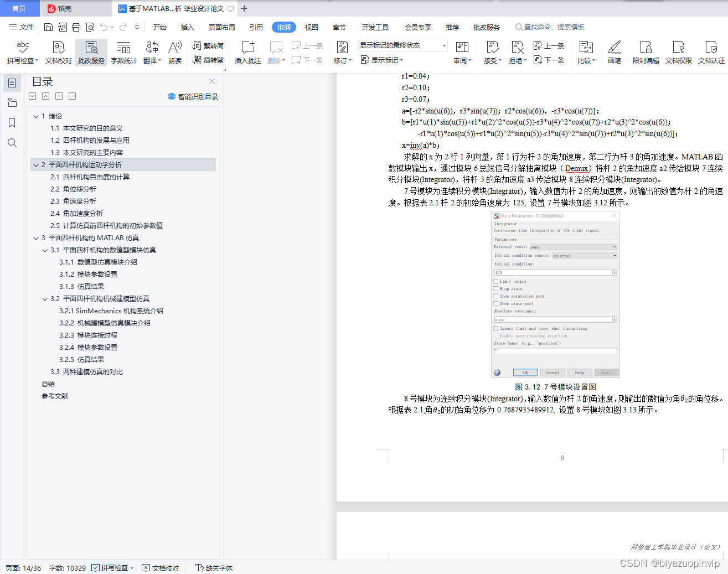The width and height of the screenshot is (728, 574).
Task: Collapse '2 平面四杆机构运动学分析' section
Action: [36, 165]
